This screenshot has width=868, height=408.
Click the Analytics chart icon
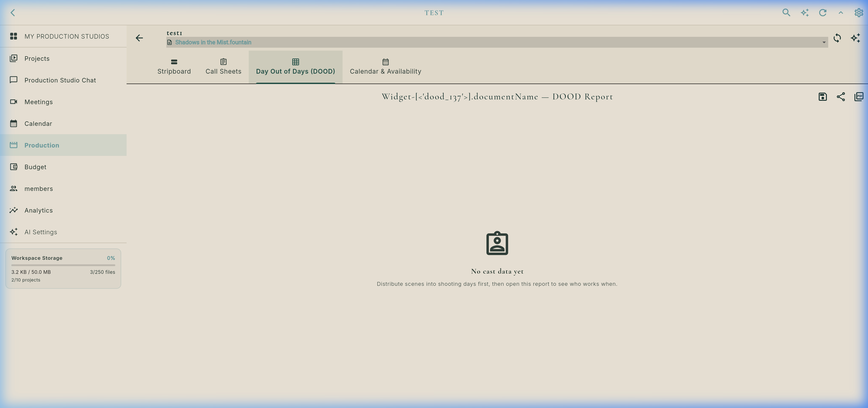(x=14, y=210)
